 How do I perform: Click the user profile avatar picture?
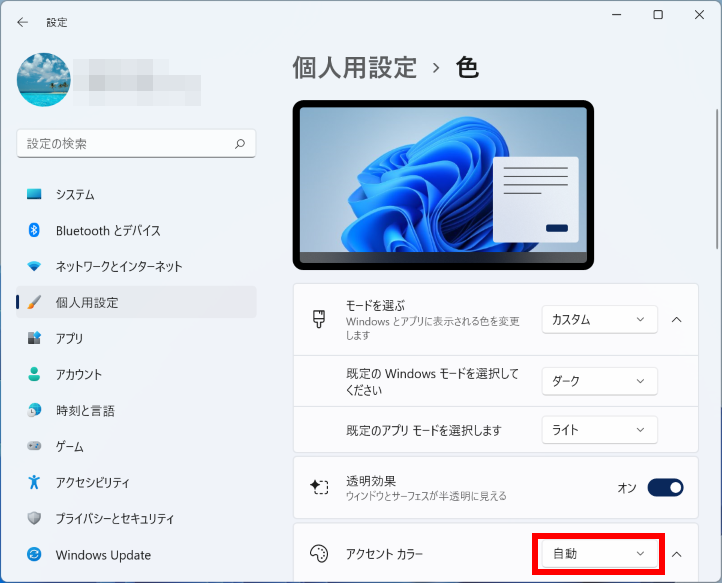44,80
